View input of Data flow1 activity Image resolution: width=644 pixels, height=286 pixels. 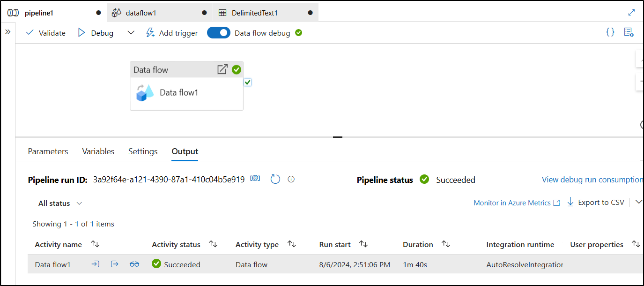tap(95, 264)
